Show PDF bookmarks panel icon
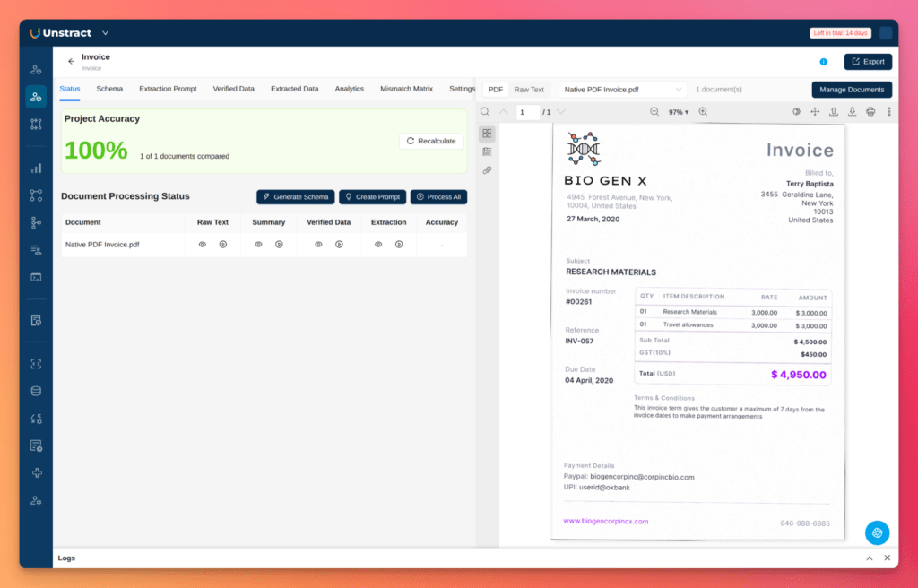The image size is (918, 588). [487, 151]
